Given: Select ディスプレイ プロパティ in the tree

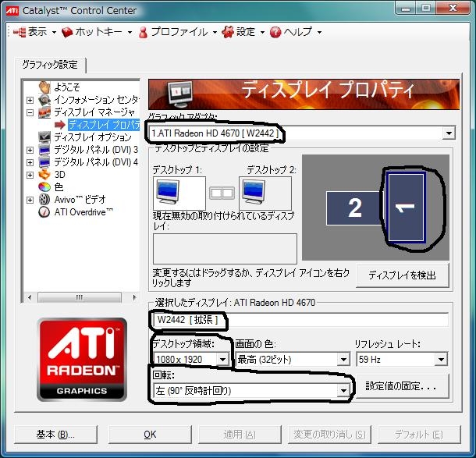Looking at the screenshot, I should (x=104, y=125).
